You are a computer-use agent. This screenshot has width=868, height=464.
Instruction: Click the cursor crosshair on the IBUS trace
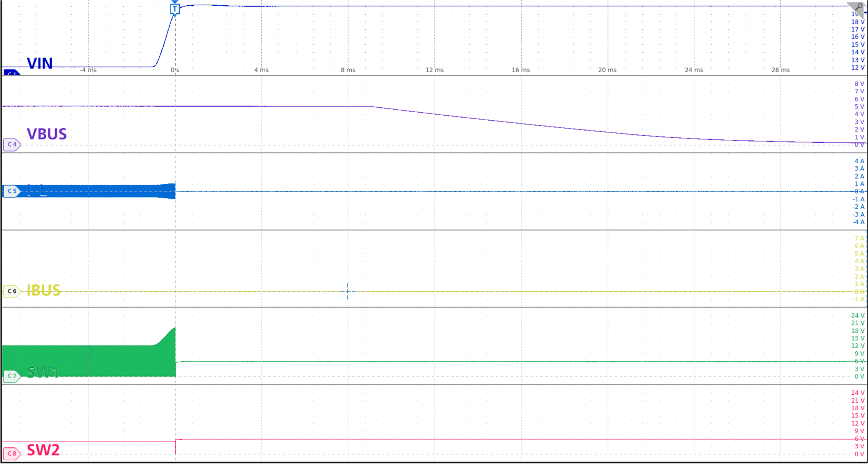click(x=347, y=291)
